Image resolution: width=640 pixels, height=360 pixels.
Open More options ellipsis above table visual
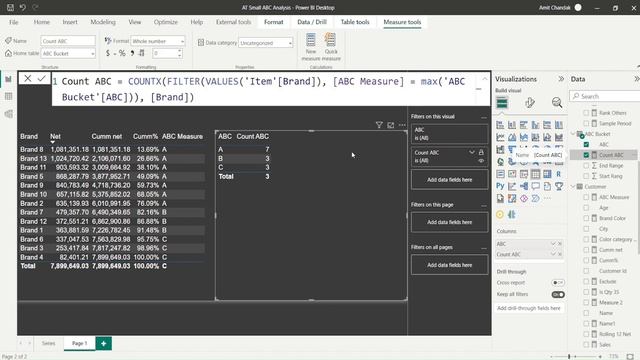tap(402, 125)
